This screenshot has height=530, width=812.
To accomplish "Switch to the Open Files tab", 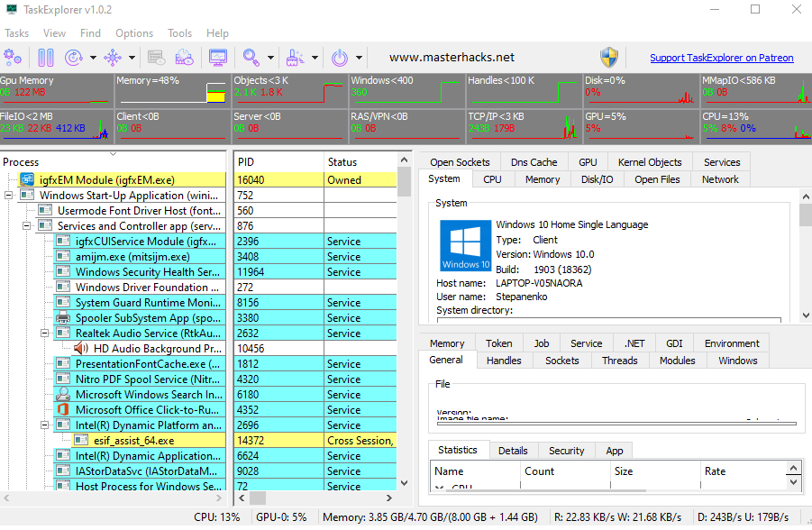I will coord(657,179).
